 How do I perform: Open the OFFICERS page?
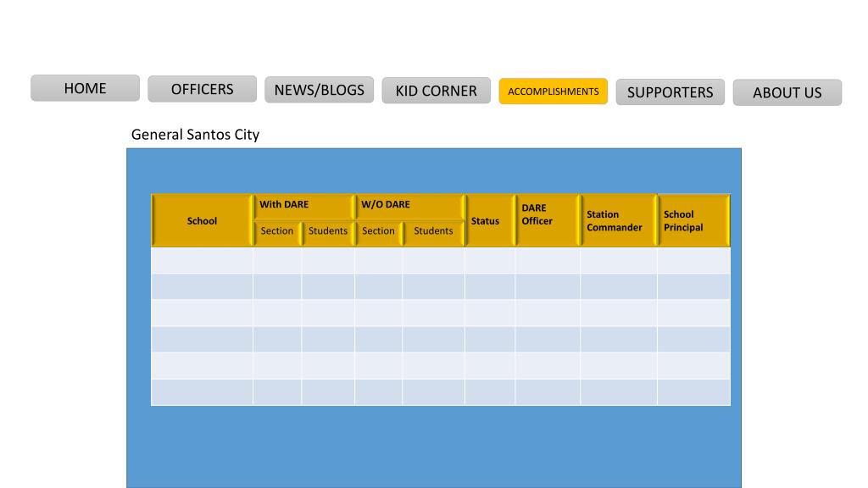tap(202, 89)
